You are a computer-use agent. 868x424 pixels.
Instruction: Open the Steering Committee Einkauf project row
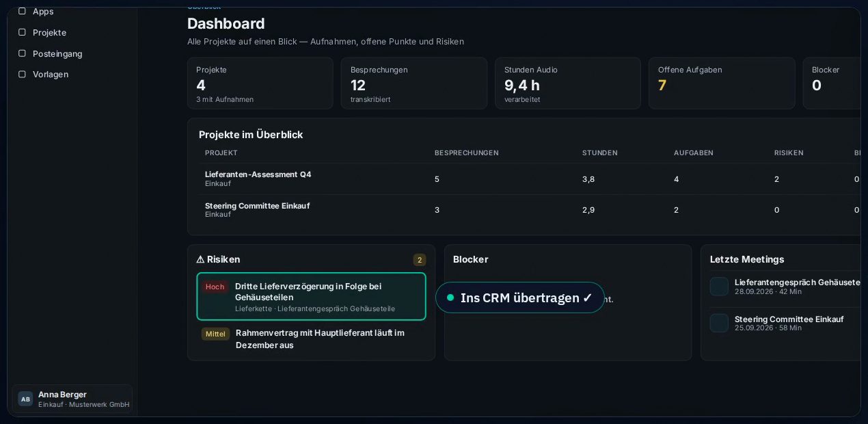tap(529, 210)
